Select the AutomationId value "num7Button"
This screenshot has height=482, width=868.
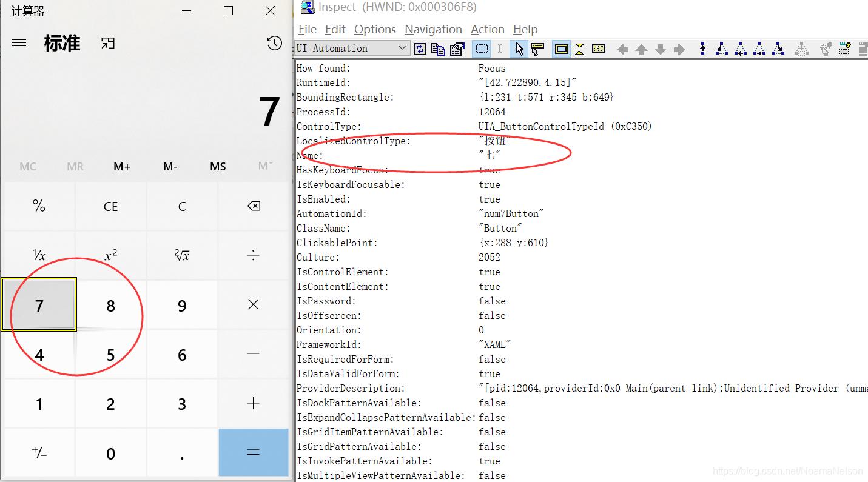point(511,213)
